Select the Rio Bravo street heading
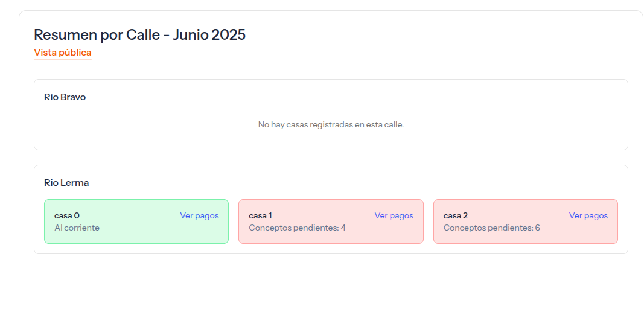Viewport: 644px width, 312px height. tap(65, 97)
